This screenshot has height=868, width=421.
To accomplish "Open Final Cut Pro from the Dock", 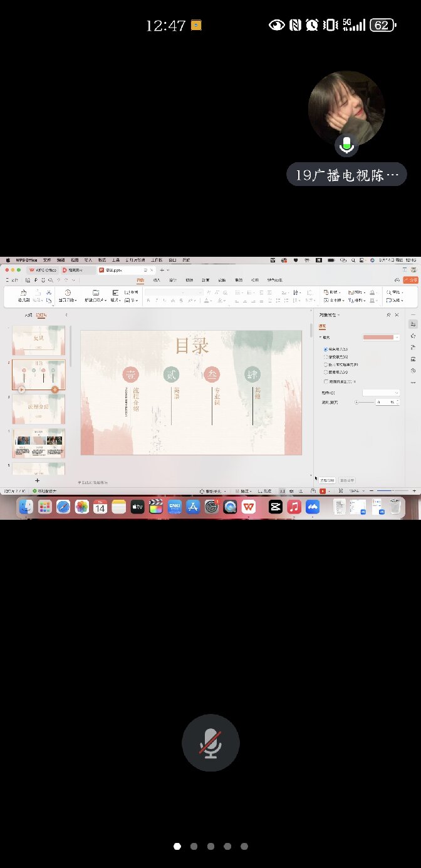I will click(x=155, y=507).
